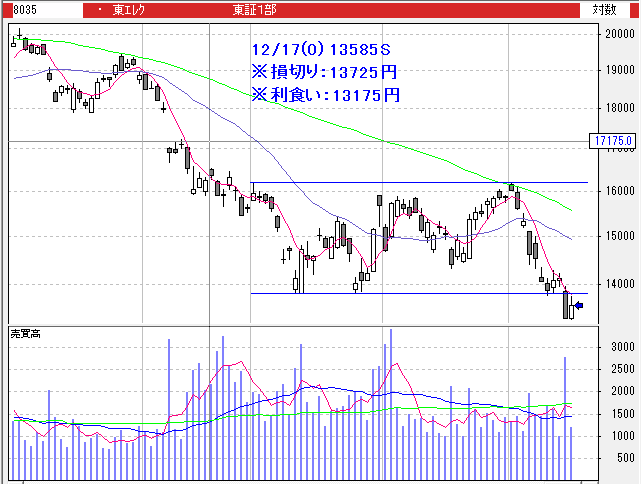Click the 利食い 13175円 take-profit note
The height and width of the screenshot is (484, 641).
pos(325,95)
